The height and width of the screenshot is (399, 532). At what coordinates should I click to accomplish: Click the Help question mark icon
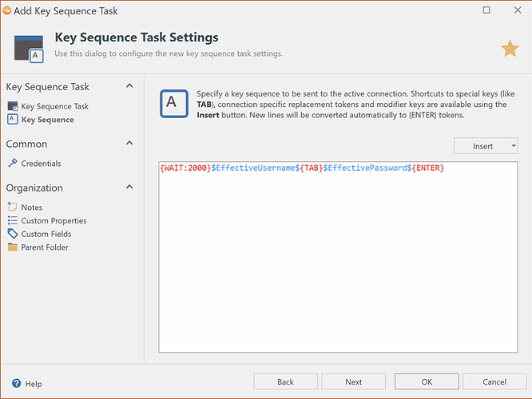[x=16, y=384]
